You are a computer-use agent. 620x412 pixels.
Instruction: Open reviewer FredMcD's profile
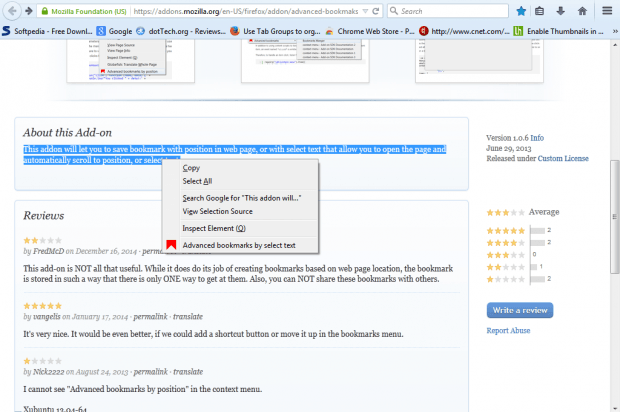[x=48, y=251]
